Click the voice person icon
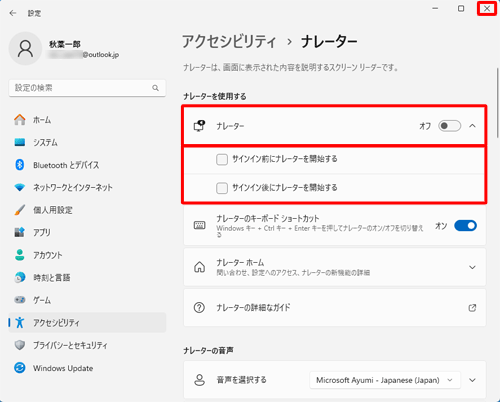This screenshot has width=500, height=402. tap(199, 380)
